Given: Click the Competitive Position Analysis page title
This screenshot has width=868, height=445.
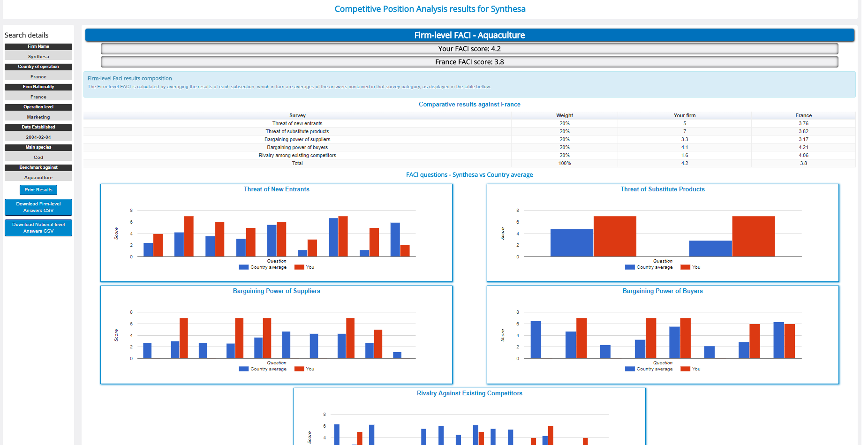Looking at the screenshot, I should (430, 9).
